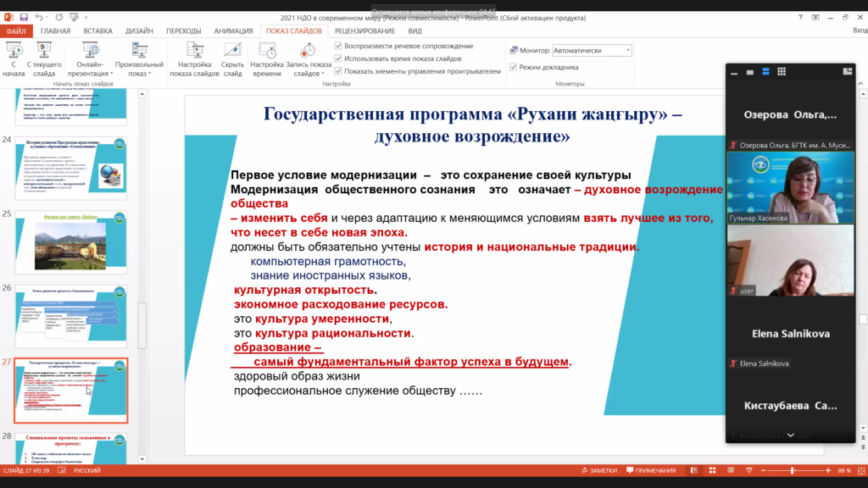Viewport: 868px width, 488px height.
Task: Start slideshow from beginning (С начала)
Action: pos(14,58)
